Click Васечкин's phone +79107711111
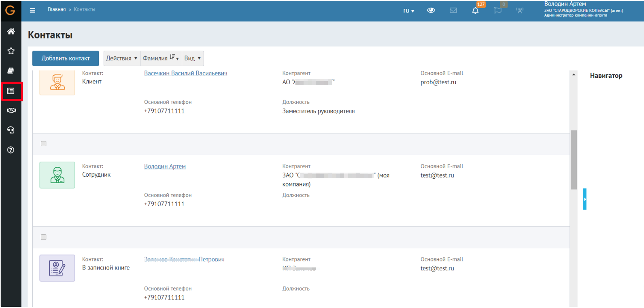 (x=164, y=111)
